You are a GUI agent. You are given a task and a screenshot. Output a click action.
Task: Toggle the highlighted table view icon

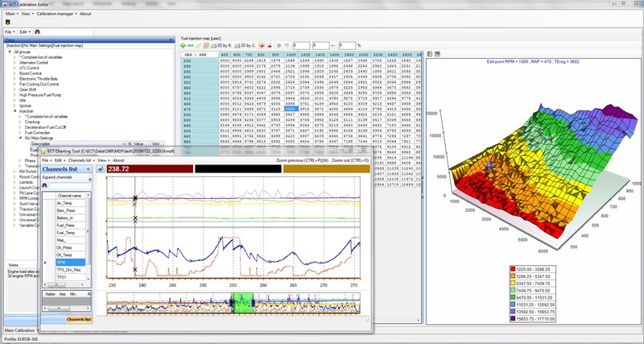click(207, 46)
